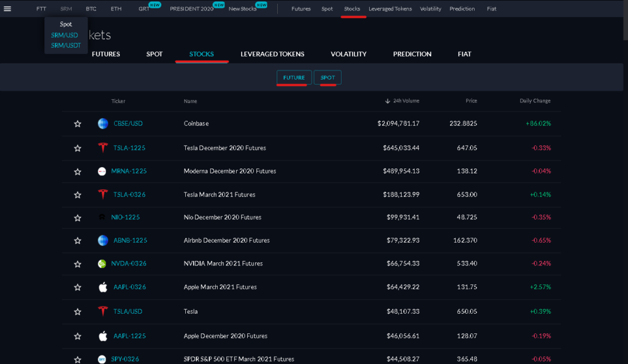This screenshot has height=364, width=628.
Task: Click the globe icon beside ABNB-1225
Action: click(103, 240)
